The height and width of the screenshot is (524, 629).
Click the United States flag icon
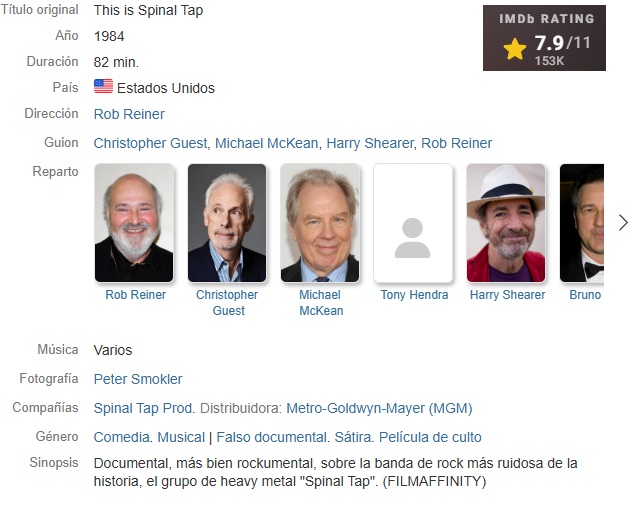tap(103, 86)
